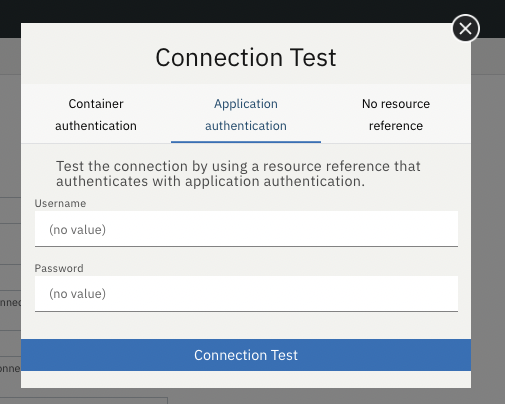The height and width of the screenshot is (404, 505).
Task: Select the Application authentication tab
Action: (x=246, y=115)
